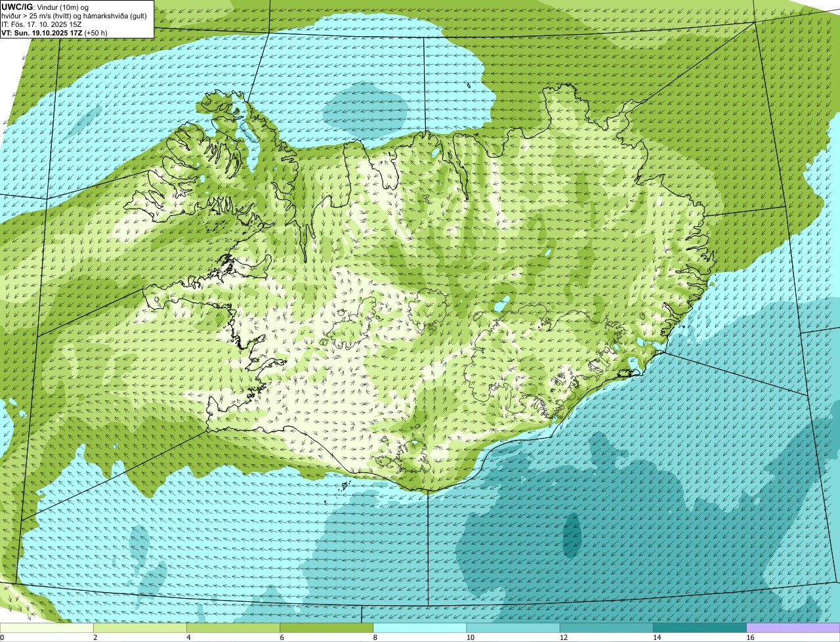Click the legend label "14"
The height and width of the screenshot is (642, 840).
656,637
